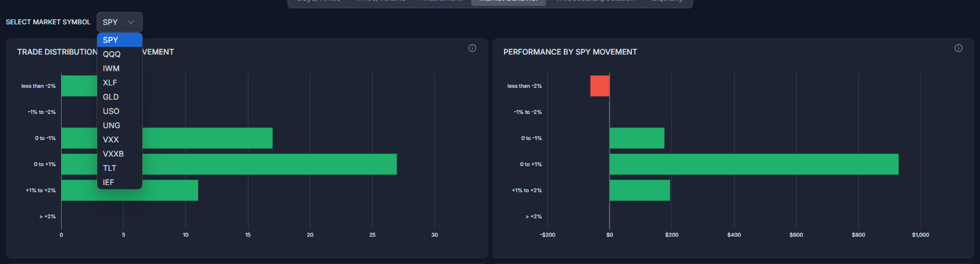Select TLT in the symbol list

(x=119, y=168)
